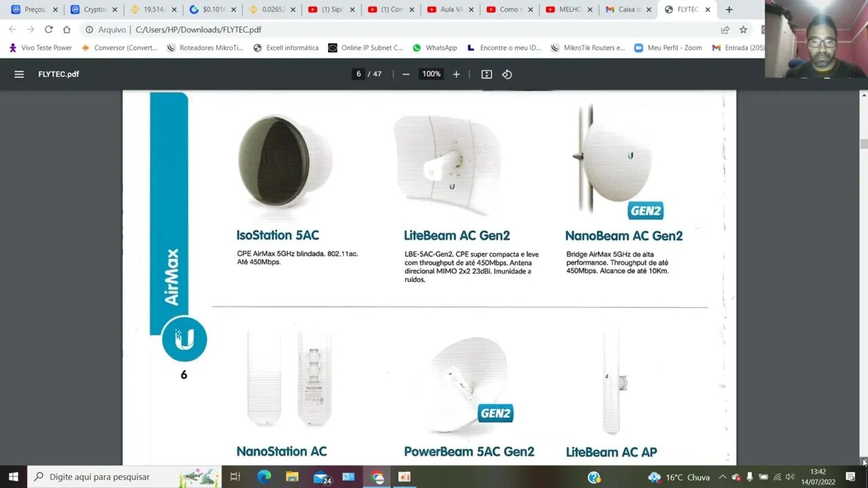The width and height of the screenshot is (868, 488).
Task: Open Windows Start menu
Action: click(x=14, y=476)
